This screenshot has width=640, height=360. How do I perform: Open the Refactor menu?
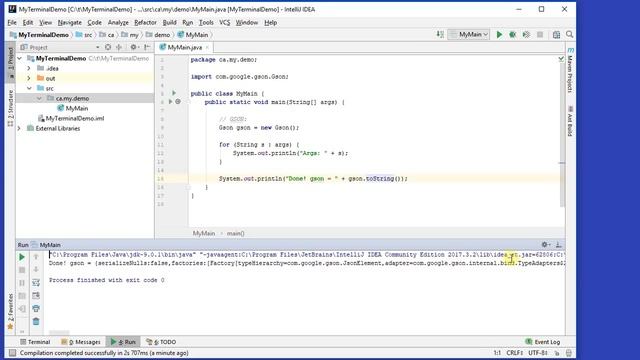[145, 22]
